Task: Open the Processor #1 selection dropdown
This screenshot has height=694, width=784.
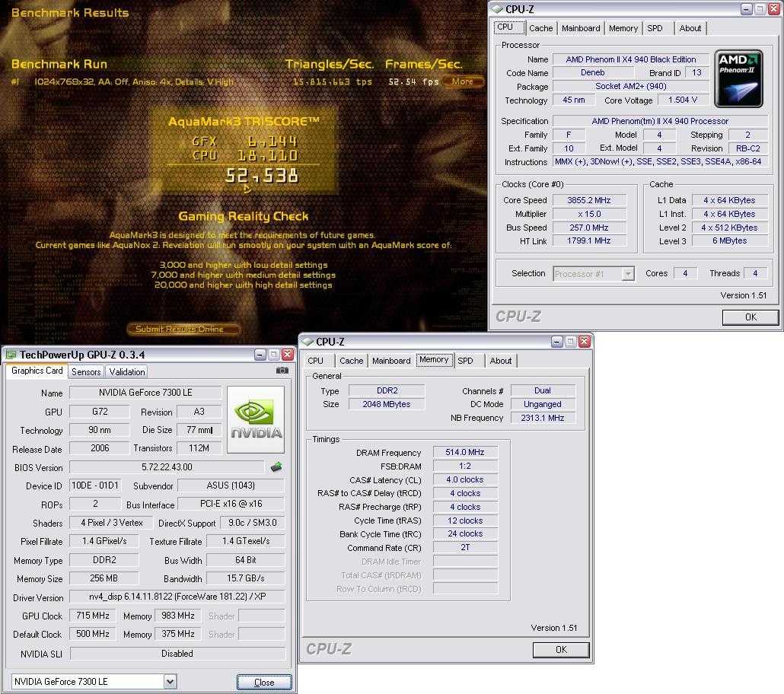Action: point(628,273)
